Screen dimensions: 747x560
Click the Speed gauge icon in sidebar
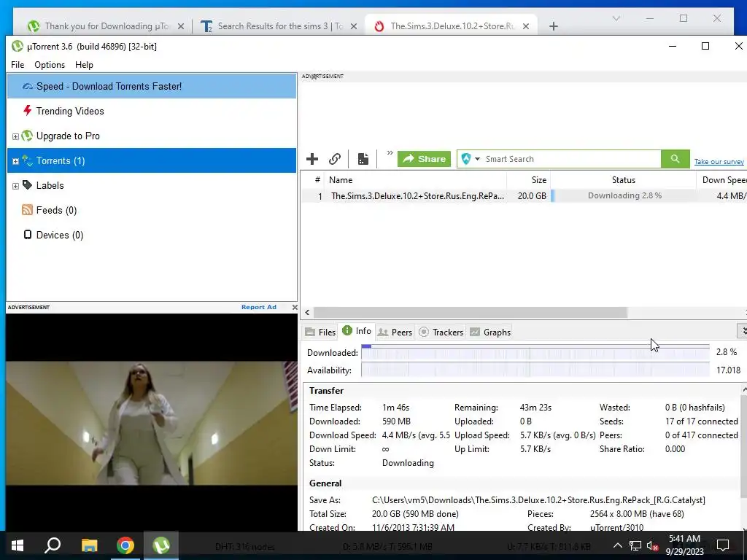click(x=28, y=86)
